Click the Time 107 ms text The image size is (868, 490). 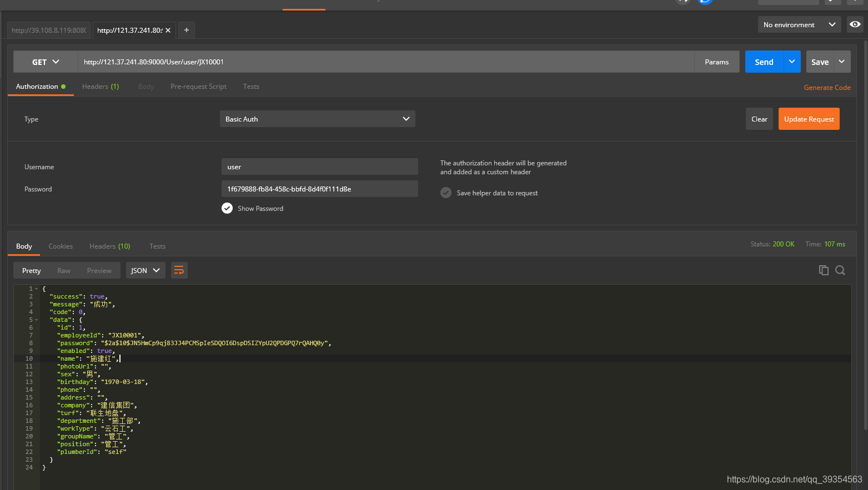tap(825, 244)
